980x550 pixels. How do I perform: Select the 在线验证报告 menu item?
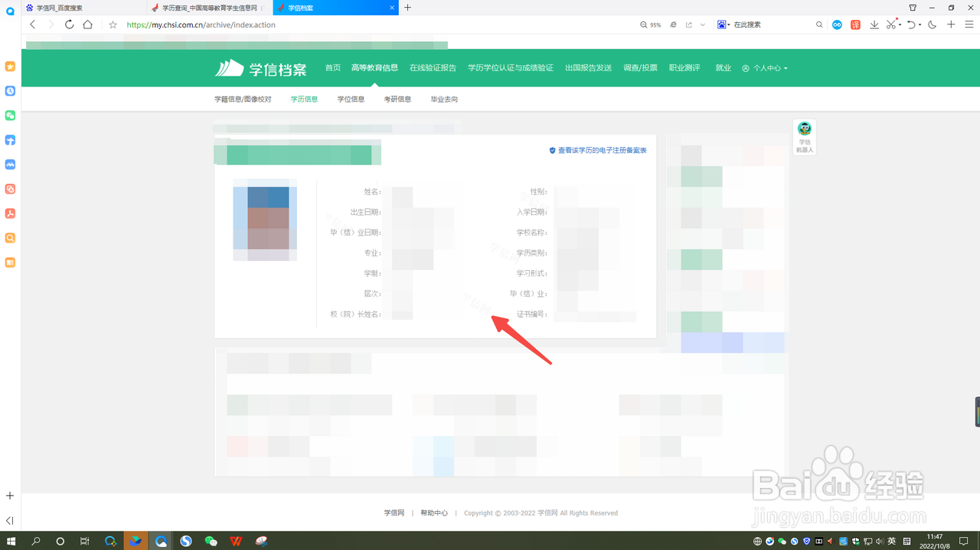(x=431, y=67)
